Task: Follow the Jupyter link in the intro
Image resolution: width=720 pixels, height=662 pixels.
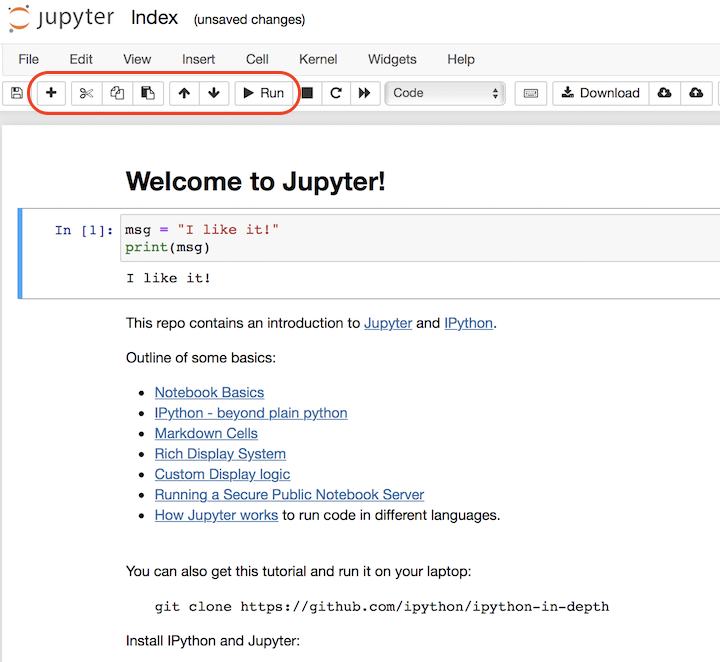Action: coord(388,323)
